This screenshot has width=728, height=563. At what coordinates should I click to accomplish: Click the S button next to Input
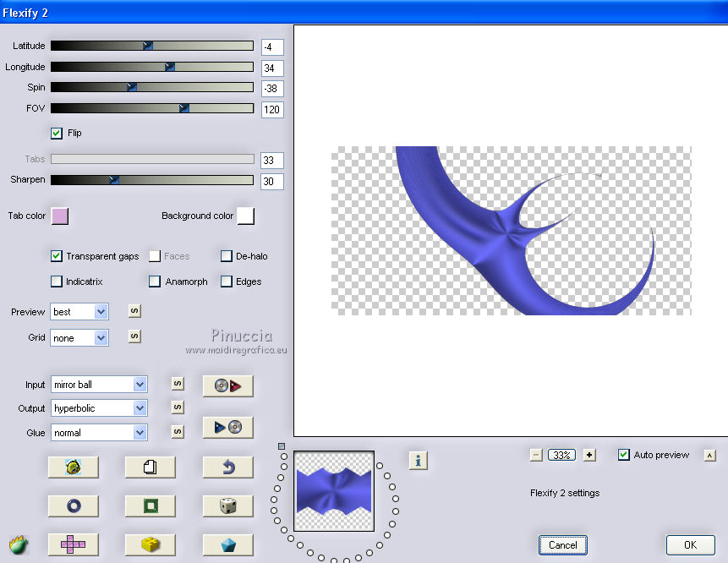[x=178, y=384]
